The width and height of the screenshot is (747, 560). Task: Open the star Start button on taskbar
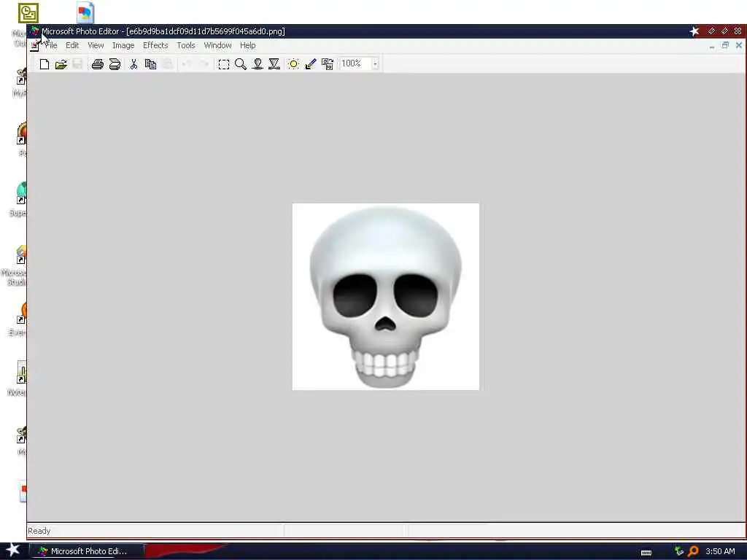tap(13, 551)
